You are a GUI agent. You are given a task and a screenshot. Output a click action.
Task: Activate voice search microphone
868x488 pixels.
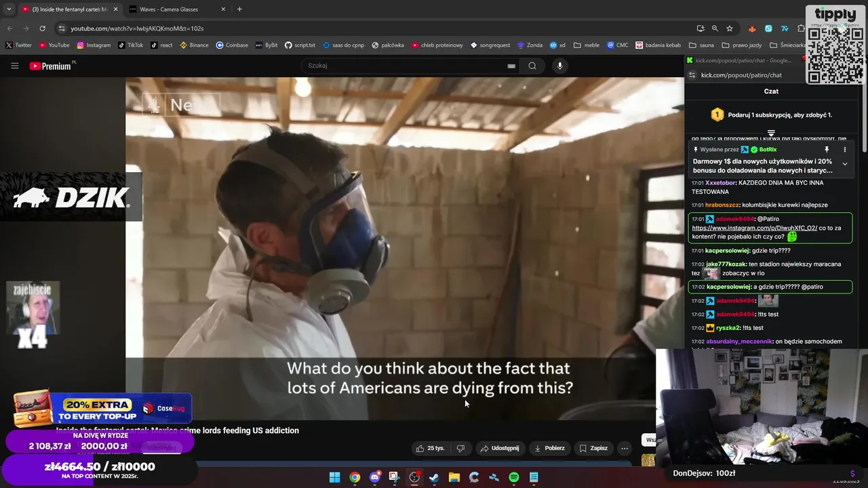[559, 66]
